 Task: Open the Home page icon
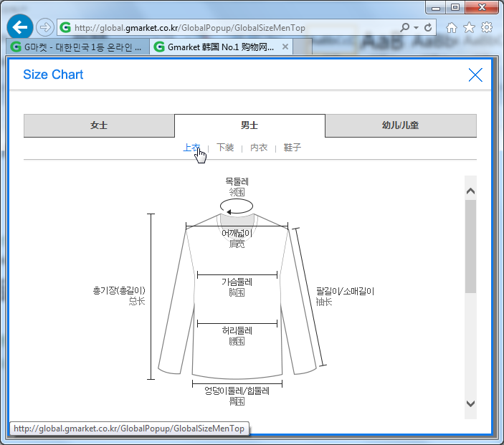(x=452, y=27)
